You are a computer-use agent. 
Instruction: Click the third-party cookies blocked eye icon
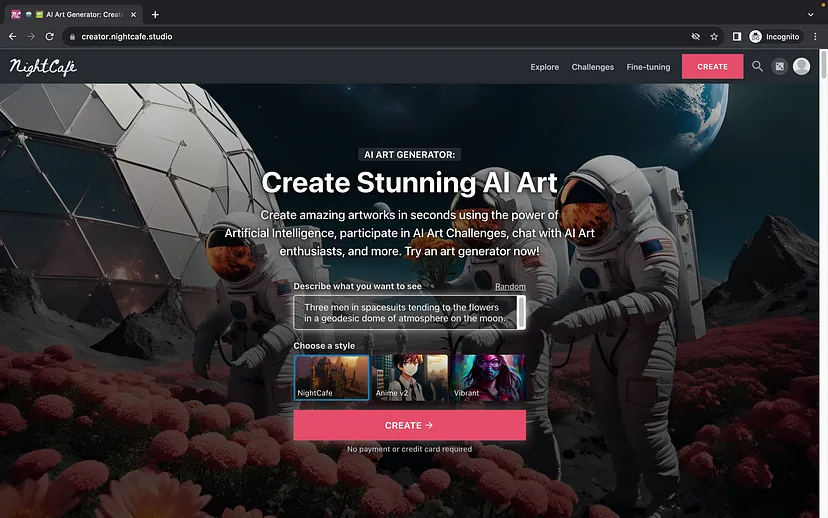click(695, 36)
